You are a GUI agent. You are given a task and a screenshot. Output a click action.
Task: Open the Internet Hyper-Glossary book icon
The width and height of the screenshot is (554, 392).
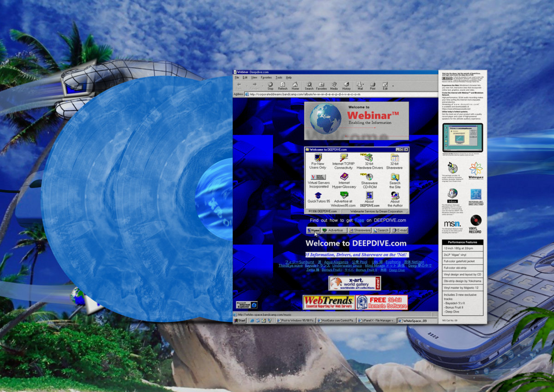pyautogui.click(x=344, y=177)
